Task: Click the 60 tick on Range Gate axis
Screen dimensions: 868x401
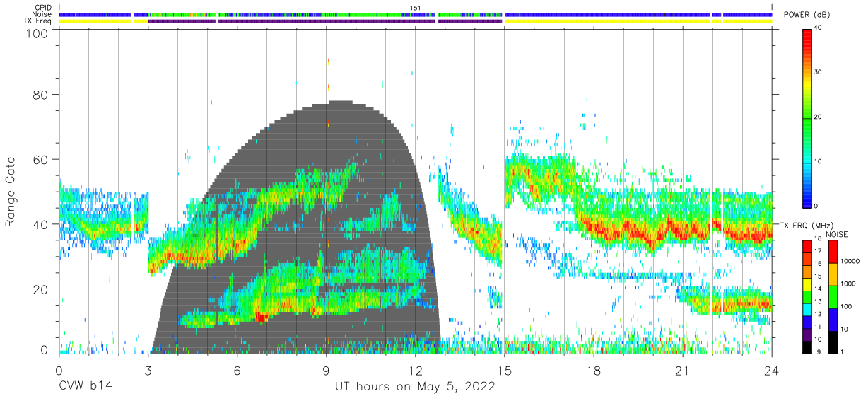Action: pyautogui.click(x=41, y=159)
